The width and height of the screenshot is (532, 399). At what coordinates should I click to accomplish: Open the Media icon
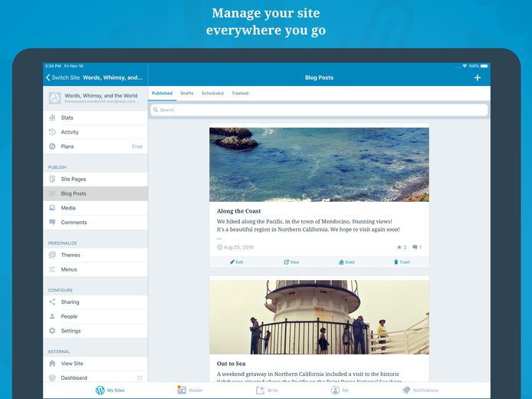[52, 208]
